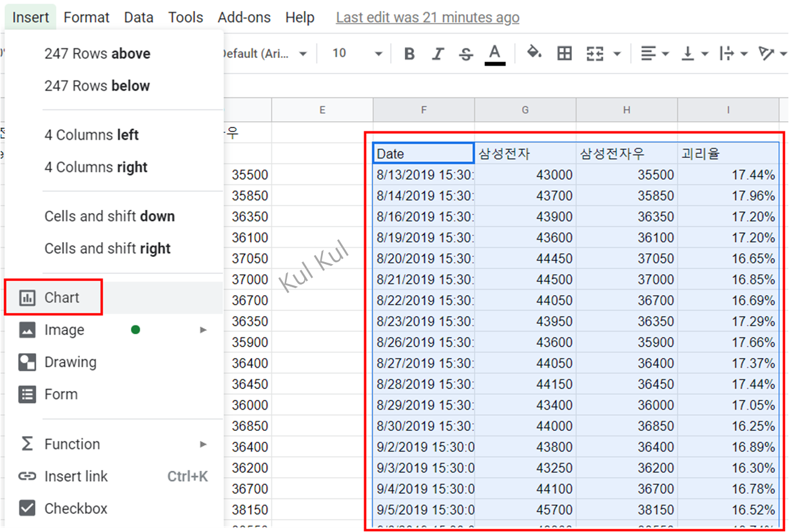Click the Date header cell
789x532 pixels.
point(424,153)
